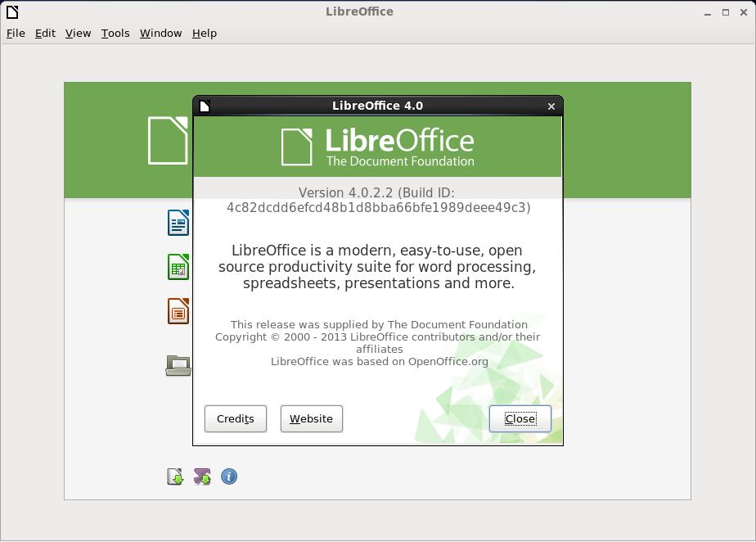Viewport: 756px width, 542px height.
Task: Open the View menu
Action: point(78,34)
